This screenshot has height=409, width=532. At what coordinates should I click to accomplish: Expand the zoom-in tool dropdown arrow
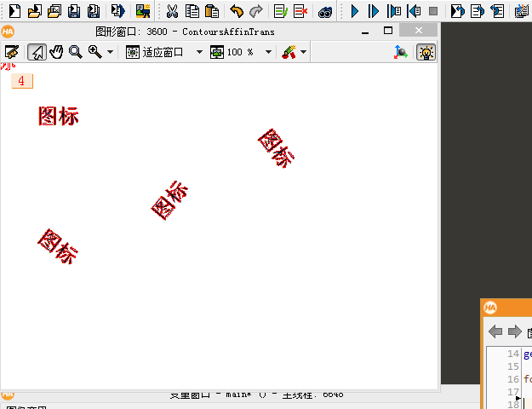pyautogui.click(x=110, y=52)
